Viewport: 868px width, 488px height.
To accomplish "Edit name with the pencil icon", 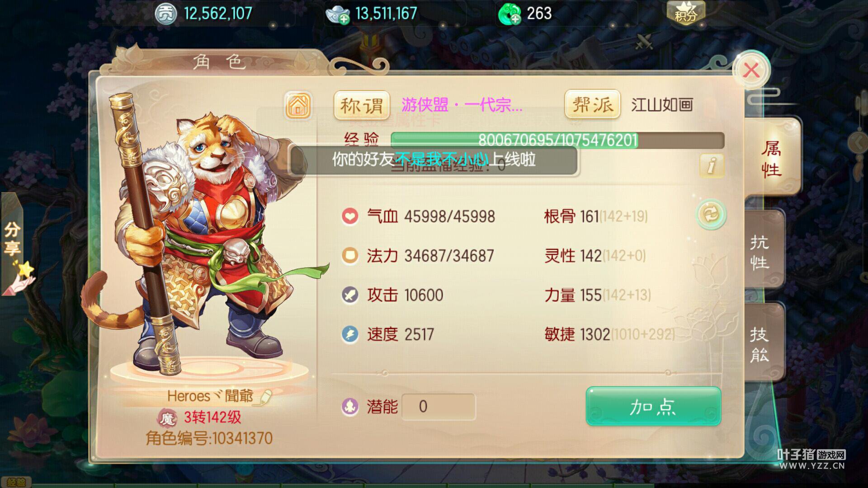I will coord(265,397).
